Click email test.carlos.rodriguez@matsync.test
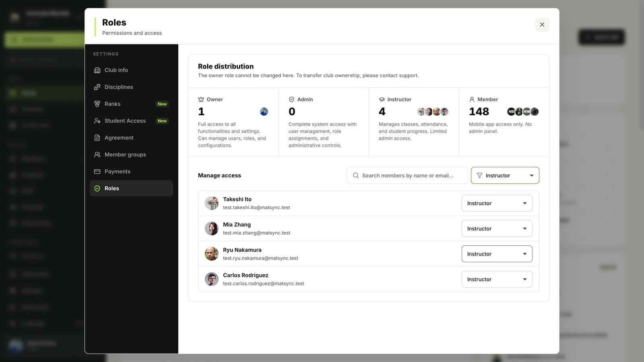The height and width of the screenshot is (362, 644). coord(263,284)
